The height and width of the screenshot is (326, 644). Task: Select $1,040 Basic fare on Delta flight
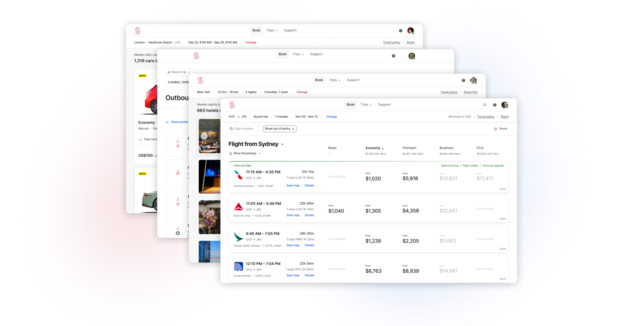click(336, 209)
